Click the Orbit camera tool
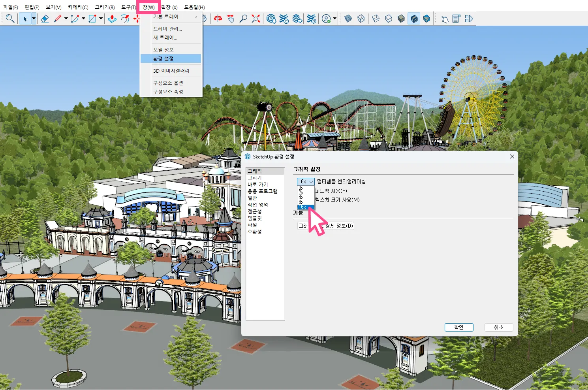This screenshot has height=390, width=588. tap(218, 19)
